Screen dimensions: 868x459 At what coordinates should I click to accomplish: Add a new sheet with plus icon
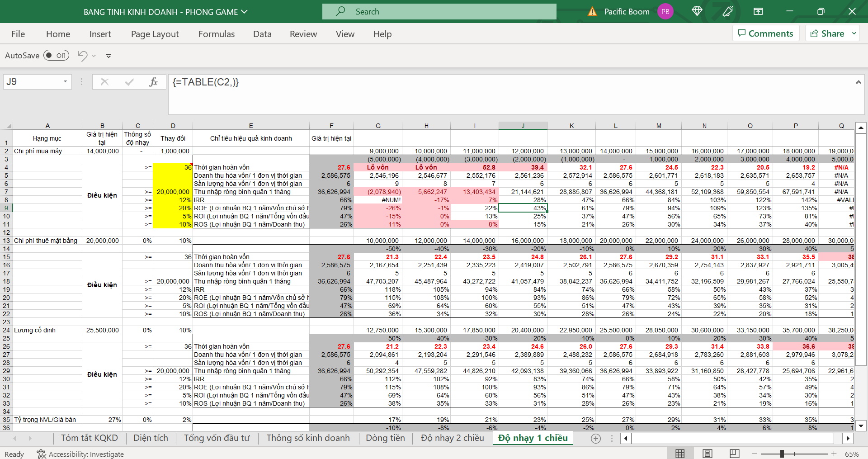click(596, 438)
